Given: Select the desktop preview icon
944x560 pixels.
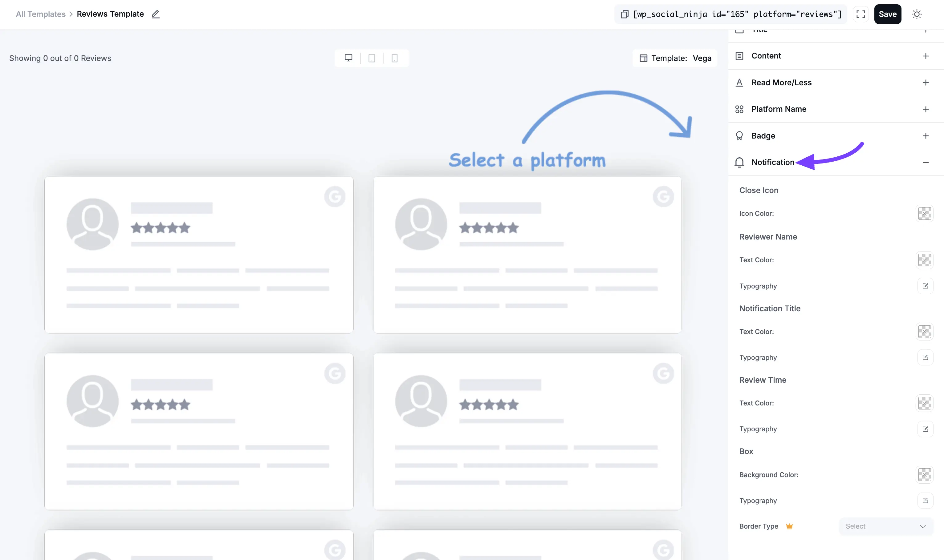Looking at the screenshot, I should pos(348,58).
